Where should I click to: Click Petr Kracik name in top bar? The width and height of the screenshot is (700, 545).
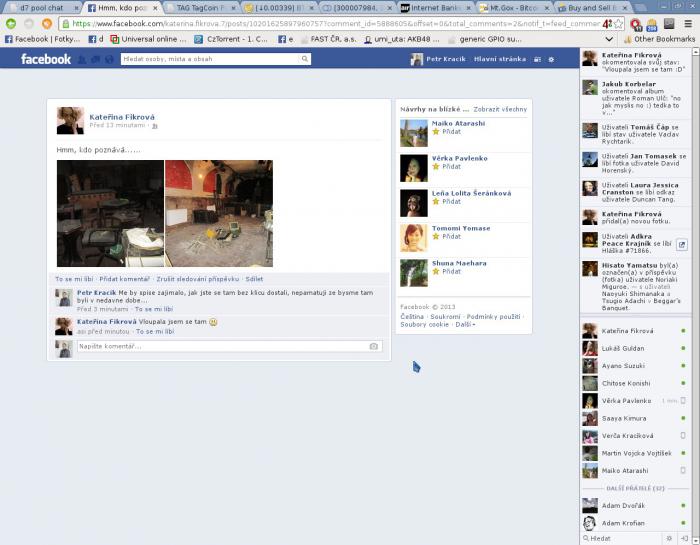(x=446, y=59)
